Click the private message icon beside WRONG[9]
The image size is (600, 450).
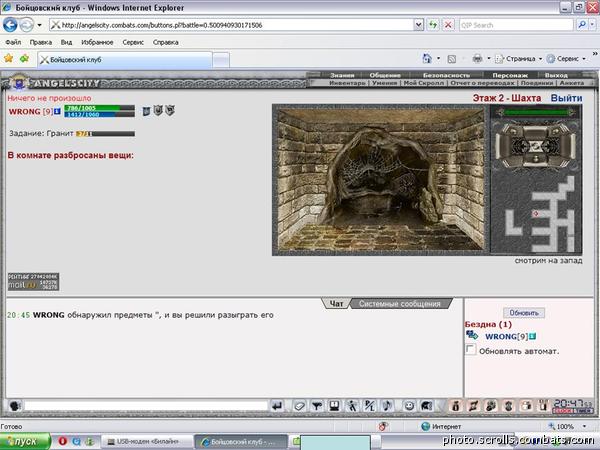pos(472,336)
